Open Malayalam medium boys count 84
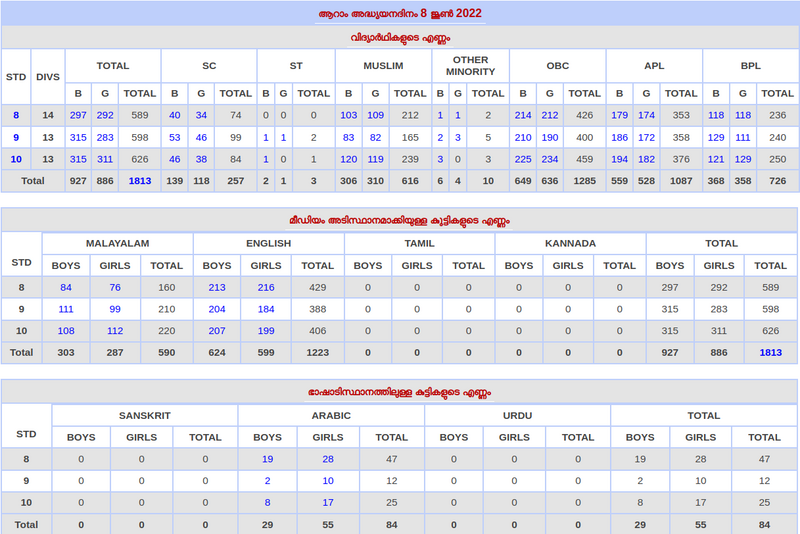800x534 pixels. click(x=66, y=287)
